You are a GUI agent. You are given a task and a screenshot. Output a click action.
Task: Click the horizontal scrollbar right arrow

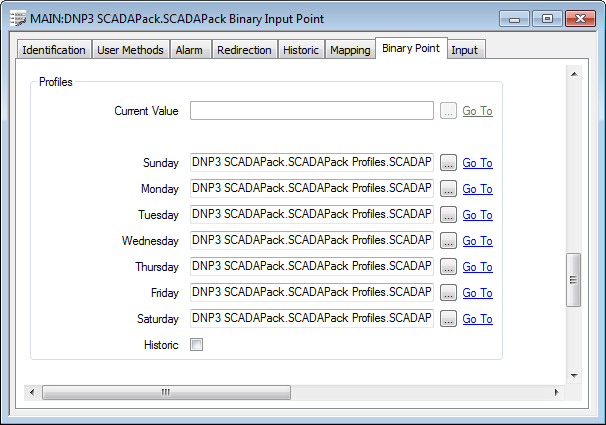[x=556, y=393]
